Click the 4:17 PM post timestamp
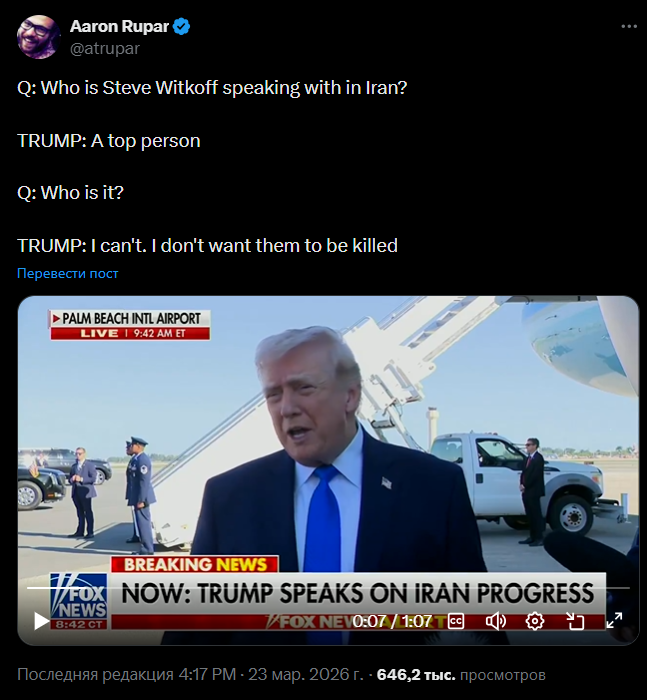This screenshot has width=647, height=700. point(207,675)
